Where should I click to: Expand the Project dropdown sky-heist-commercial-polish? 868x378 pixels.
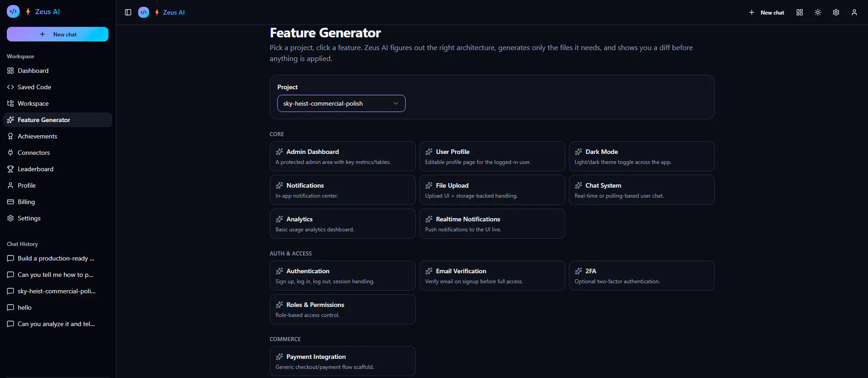tap(341, 103)
